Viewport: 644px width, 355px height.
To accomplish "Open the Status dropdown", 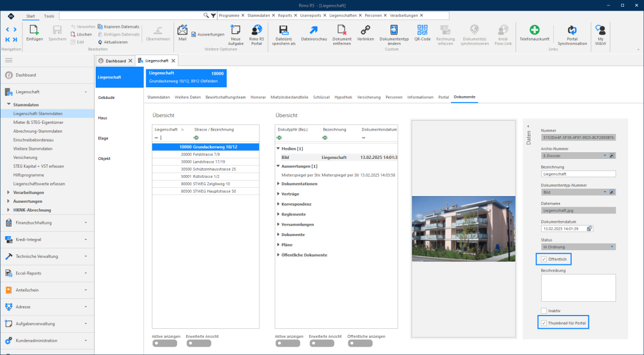I will pyautogui.click(x=612, y=247).
